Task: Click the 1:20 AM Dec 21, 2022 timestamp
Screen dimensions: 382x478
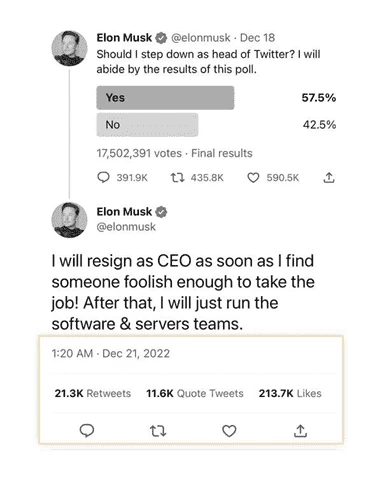Action: click(x=111, y=353)
